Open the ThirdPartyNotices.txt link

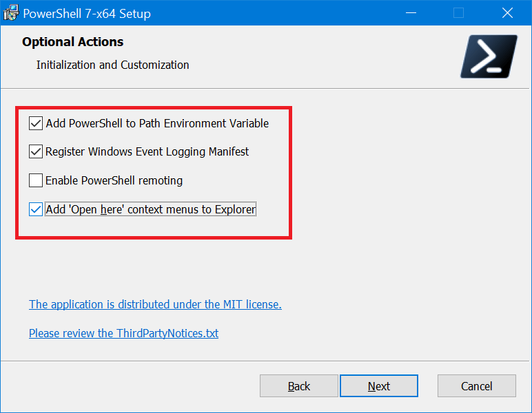point(123,333)
